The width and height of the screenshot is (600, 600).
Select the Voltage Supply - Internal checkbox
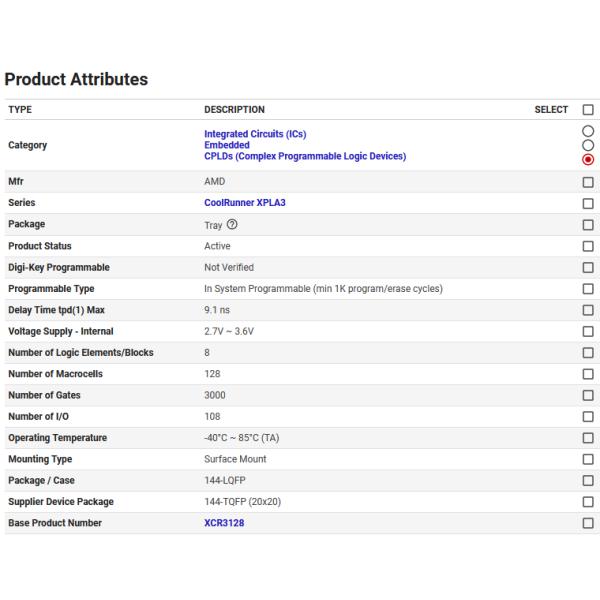pyautogui.click(x=588, y=331)
